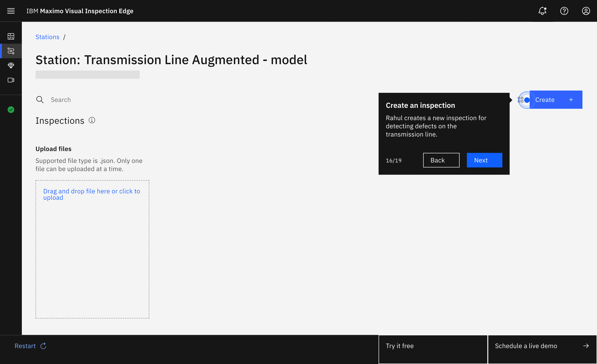Screen dimensions: 597x364
Task: Open the input sources camera icon
Action: [11, 80]
